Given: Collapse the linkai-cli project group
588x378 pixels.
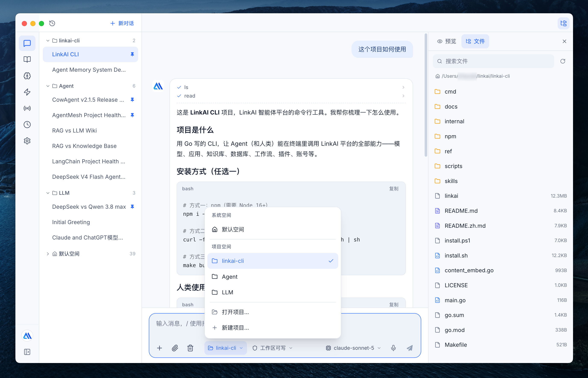Looking at the screenshot, I should click(48, 40).
